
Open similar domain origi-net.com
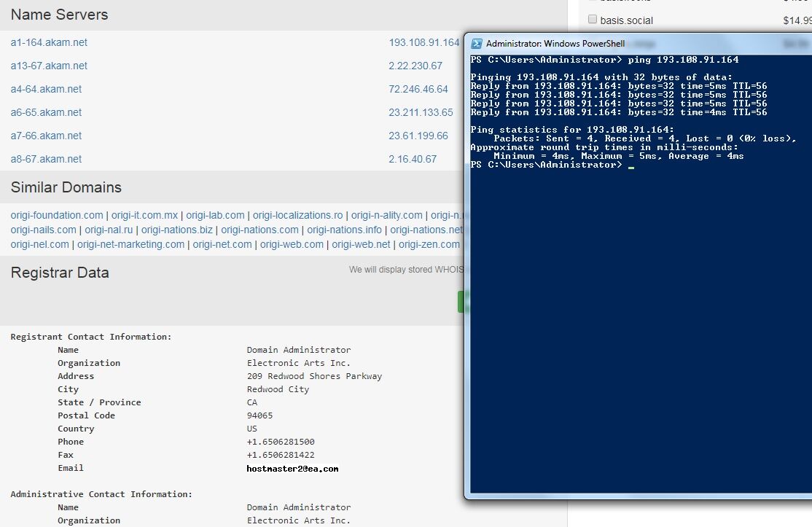[222, 244]
